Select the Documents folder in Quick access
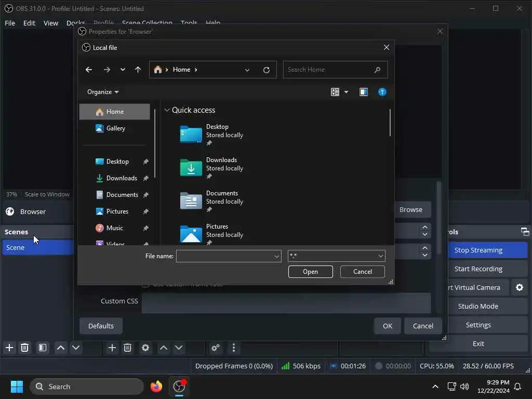 pos(211,201)
